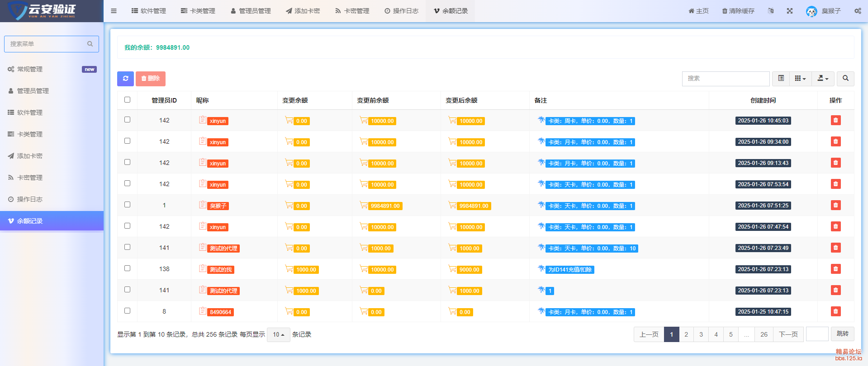The height and width of the screenshot is (366, 868).
Task: Focus the 搜索 table search field
Action: [726, 79]
